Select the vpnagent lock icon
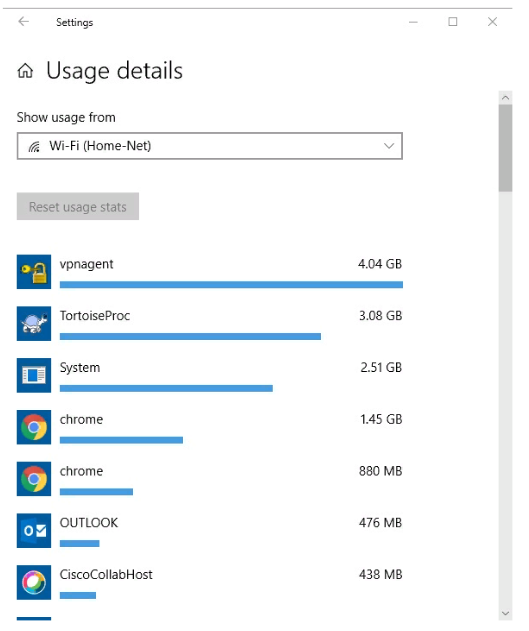The image size is (529, 631). (34, 272)
